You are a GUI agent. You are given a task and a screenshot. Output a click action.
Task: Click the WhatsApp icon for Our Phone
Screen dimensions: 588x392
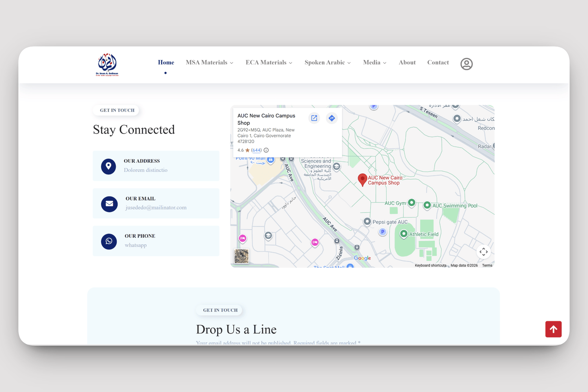point(109,241)
